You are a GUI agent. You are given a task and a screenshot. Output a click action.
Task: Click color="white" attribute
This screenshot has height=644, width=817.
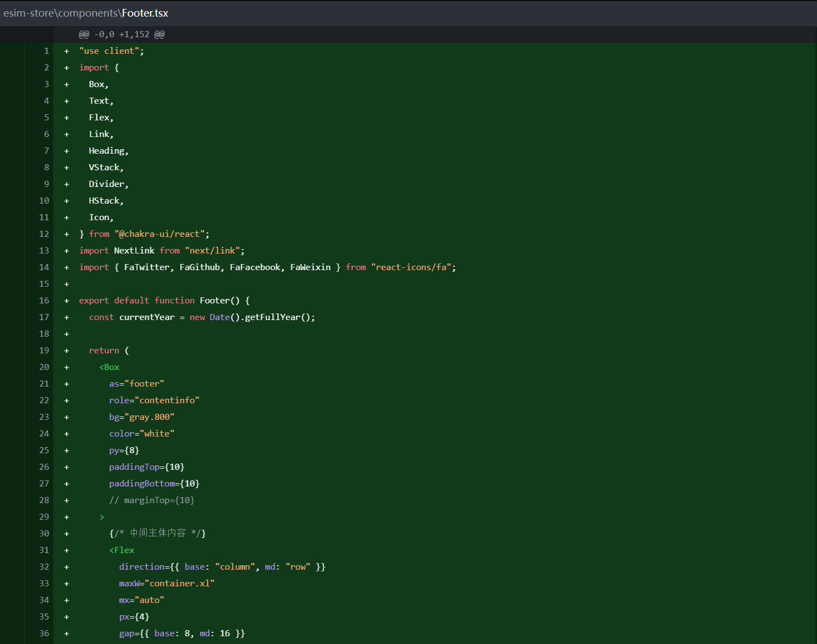pyautogui.click(x=141, y=434)
